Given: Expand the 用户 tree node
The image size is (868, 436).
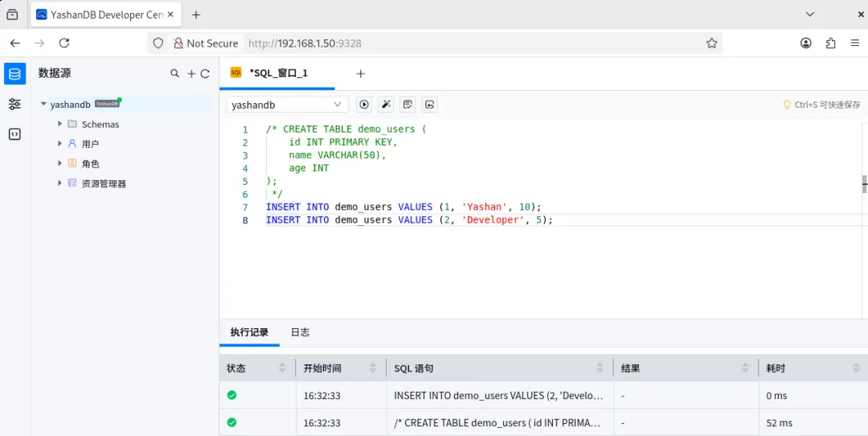Looking at the screenshot, I should click(x=59, y=143).
